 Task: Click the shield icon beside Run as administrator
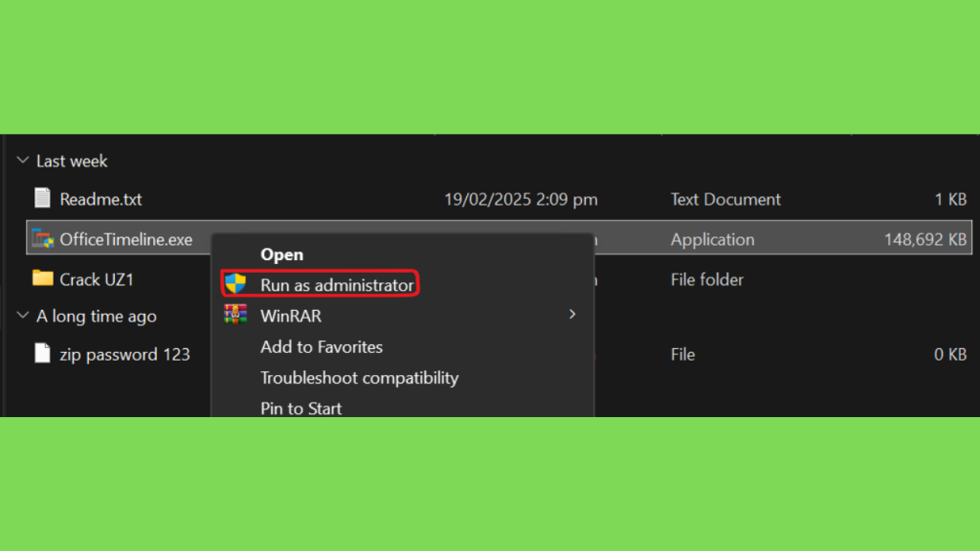(x=235, y=283)
